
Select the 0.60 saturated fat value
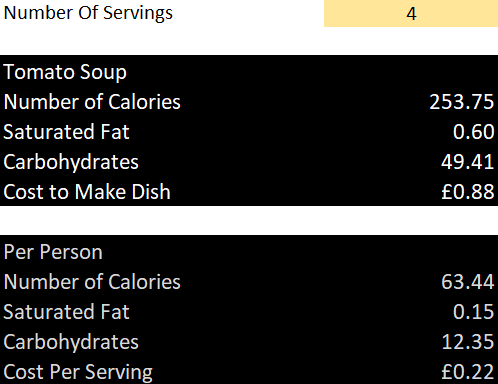click(x=473, y=132)
